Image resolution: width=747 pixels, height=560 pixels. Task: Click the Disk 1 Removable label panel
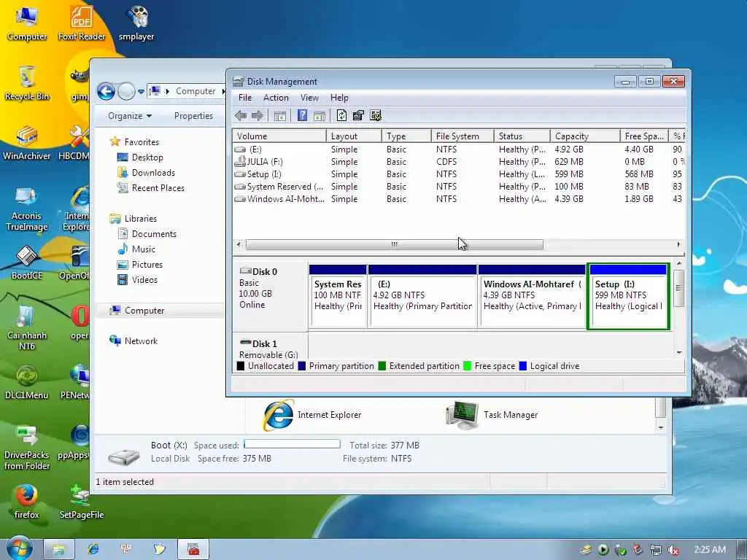click(270, 346)
